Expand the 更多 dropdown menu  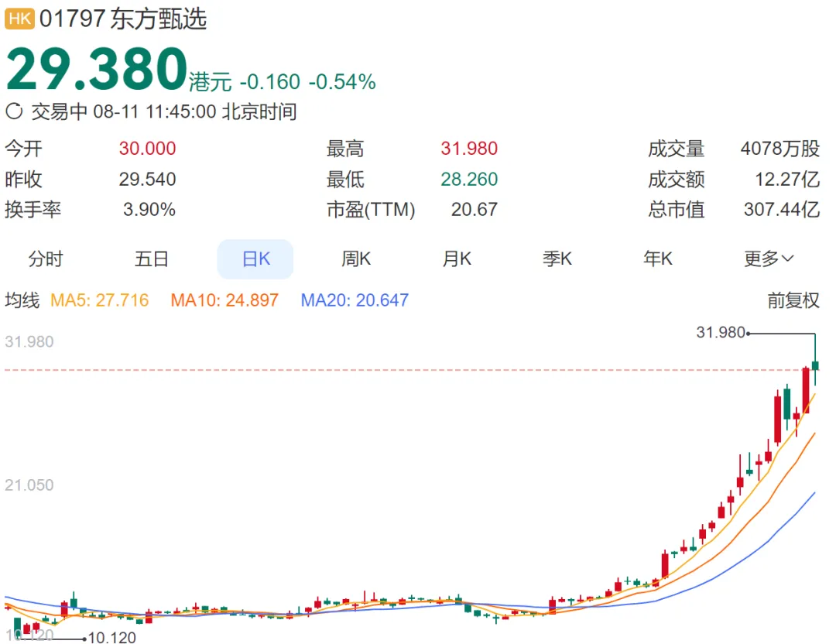pyautogui.click(x=769, y=259)
